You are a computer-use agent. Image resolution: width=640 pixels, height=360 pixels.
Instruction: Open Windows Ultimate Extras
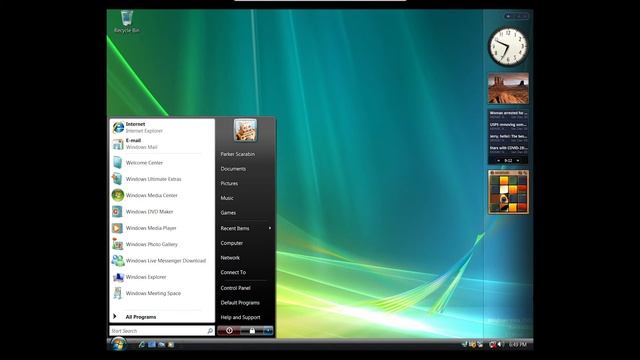[162, 179]
